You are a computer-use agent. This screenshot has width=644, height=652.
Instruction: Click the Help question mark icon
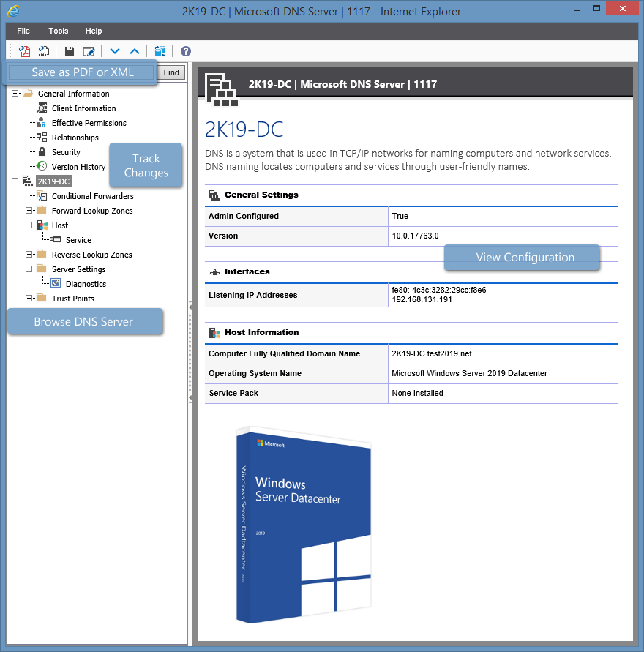(x=184, y=51)
